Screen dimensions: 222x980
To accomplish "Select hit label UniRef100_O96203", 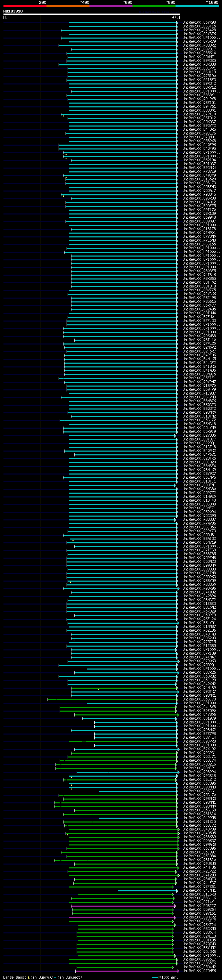I will 199,638.
